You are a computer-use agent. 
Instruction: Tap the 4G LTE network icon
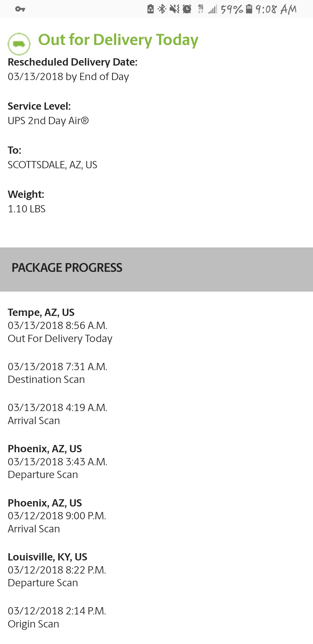[201, 9]
